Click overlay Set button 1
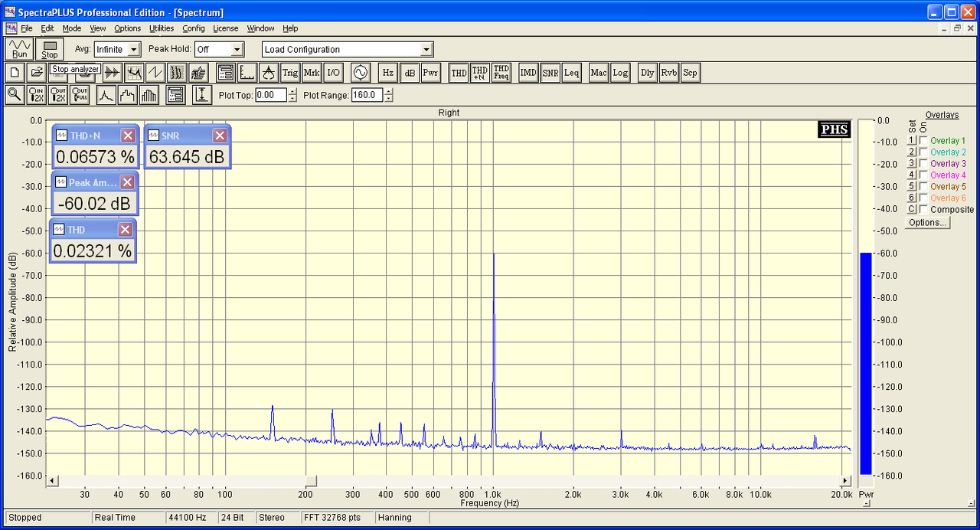This screenshot has width=980, height=530. (912, 141)
